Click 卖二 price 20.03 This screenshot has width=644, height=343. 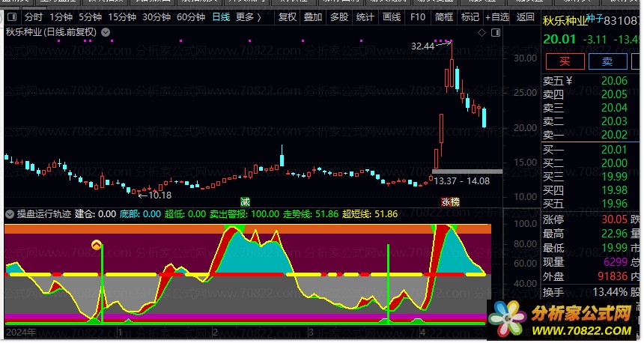[x=614, y=121]
